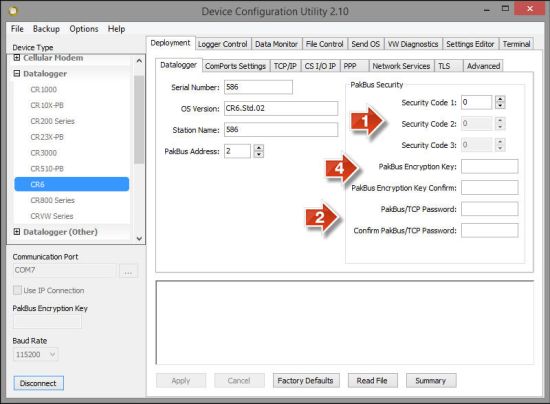550x404 pixels.
Task: Select CR3000 device type
Action: [43, 153]
